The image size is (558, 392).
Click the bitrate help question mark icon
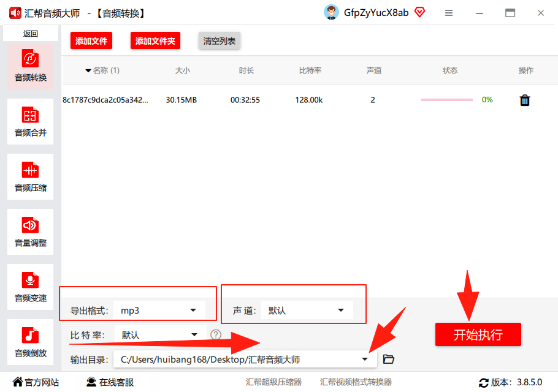[216, 334]
